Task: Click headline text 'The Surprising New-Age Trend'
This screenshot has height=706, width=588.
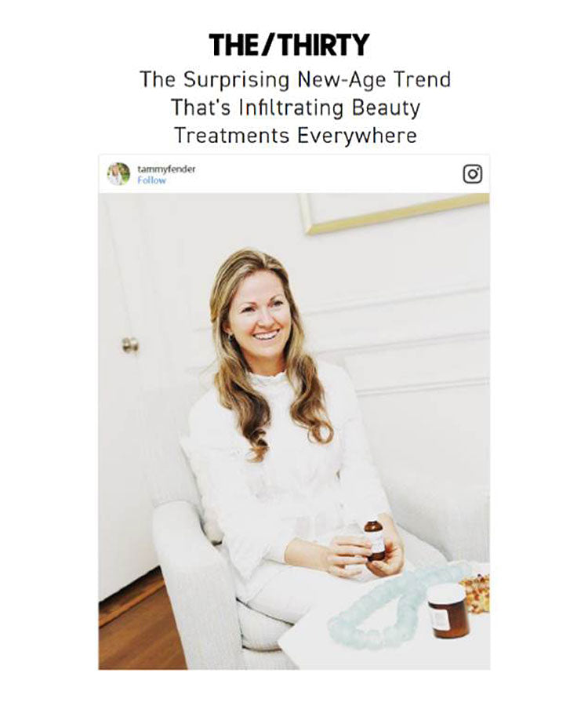Action: click(295, 80)
